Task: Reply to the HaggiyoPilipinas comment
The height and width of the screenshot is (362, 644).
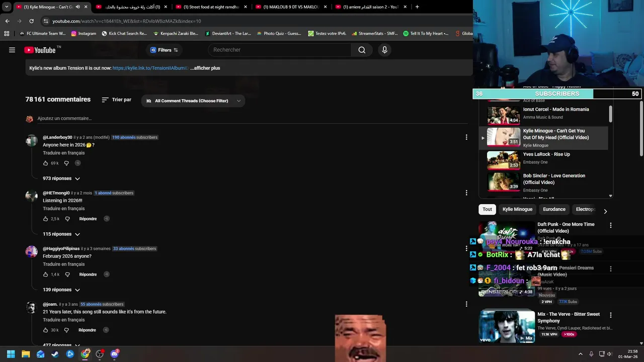Action: pyautogui.click(x=88, y=275)
